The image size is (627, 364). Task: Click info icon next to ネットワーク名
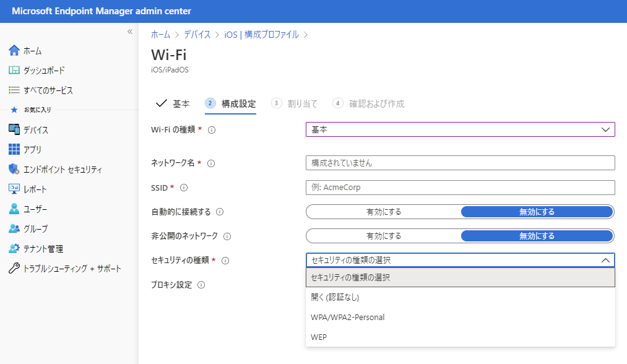click(211, 163)
